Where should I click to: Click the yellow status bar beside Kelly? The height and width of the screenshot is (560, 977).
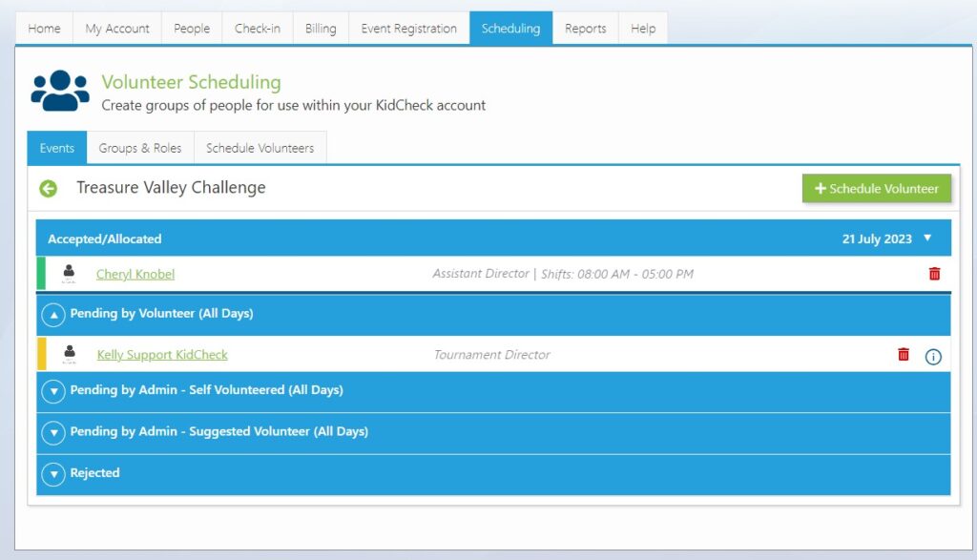42,355
